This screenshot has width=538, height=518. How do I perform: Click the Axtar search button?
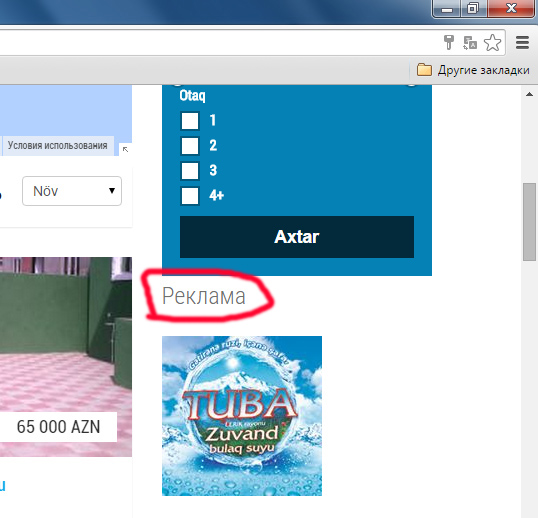tap(297, 237)
